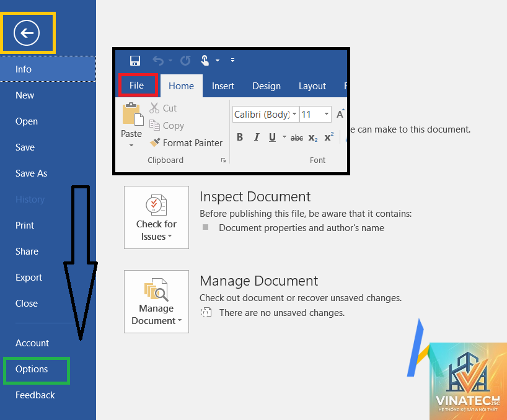
Task: Toggle Strikethrough abc formatting
Action: [297, 138]
